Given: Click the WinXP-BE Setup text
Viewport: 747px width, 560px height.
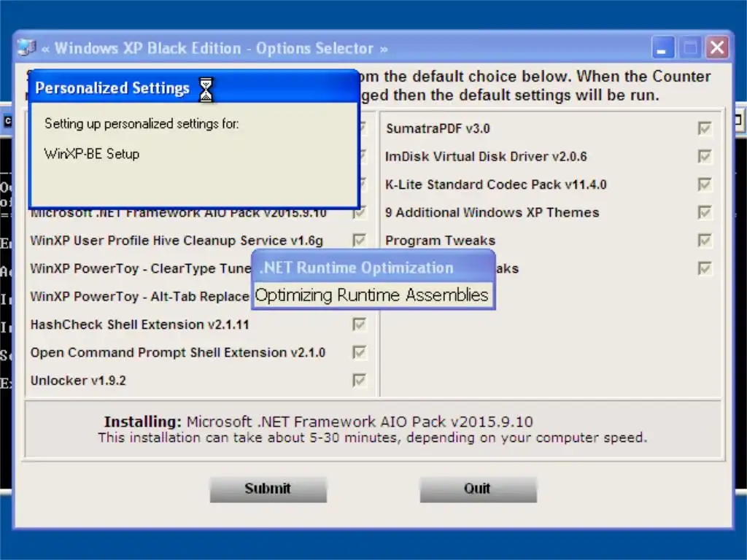Looking at the screenshot, I should 91,154.
